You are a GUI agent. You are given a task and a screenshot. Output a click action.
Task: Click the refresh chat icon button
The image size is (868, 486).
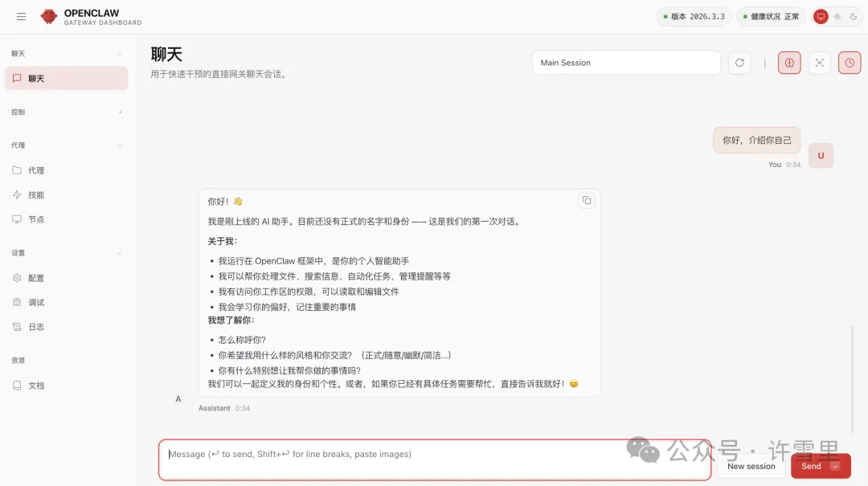pos(739,63)
